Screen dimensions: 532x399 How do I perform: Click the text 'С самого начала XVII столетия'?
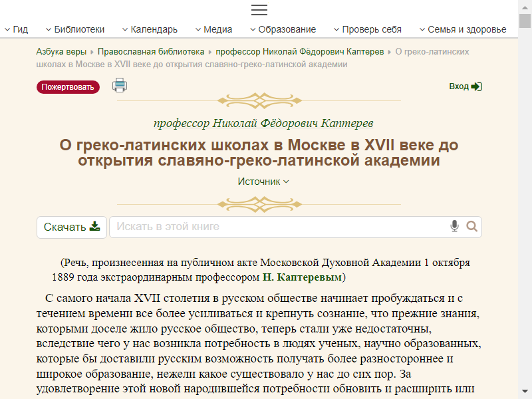point(127,298)
